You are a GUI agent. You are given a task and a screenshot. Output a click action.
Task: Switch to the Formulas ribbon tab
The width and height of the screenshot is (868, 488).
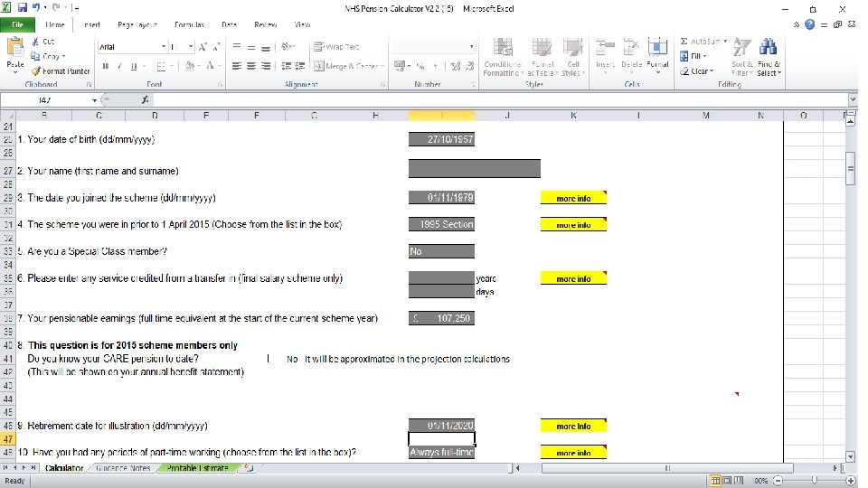click(x=189, y=25)
